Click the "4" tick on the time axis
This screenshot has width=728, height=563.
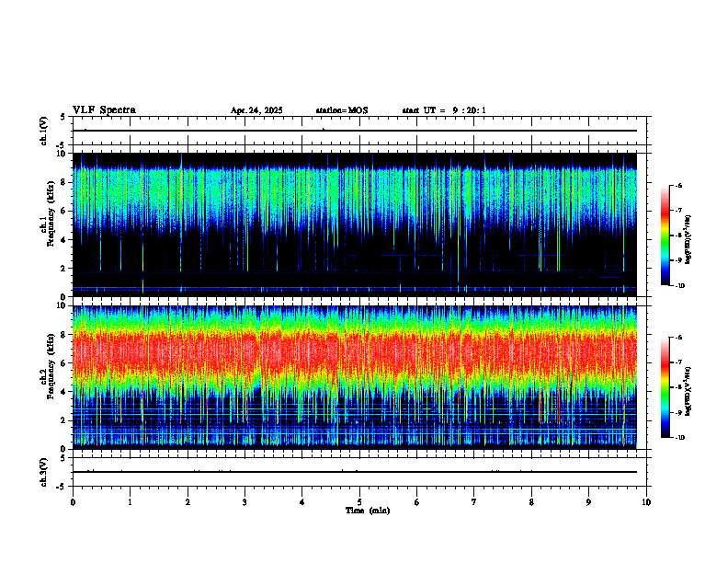click(301, 502)
